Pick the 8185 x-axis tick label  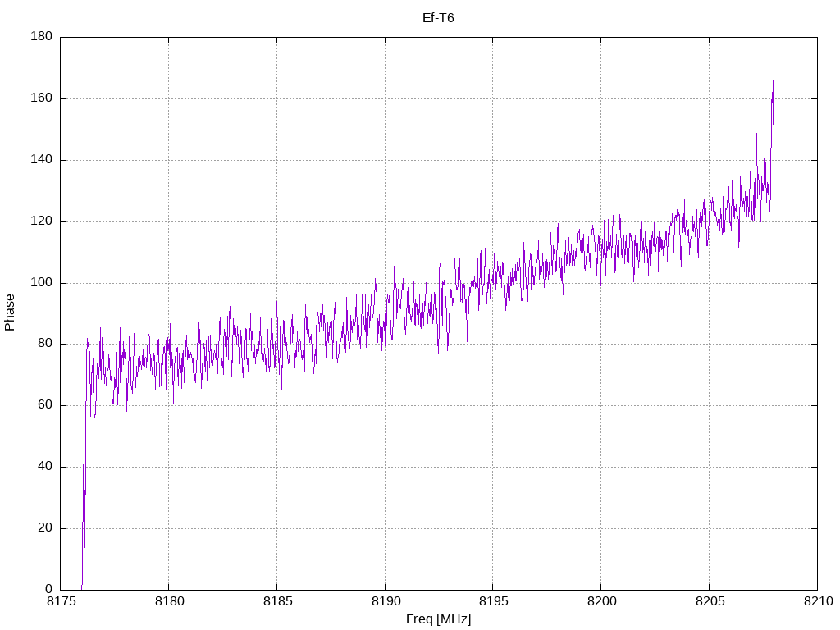click(x=276, y=602)
